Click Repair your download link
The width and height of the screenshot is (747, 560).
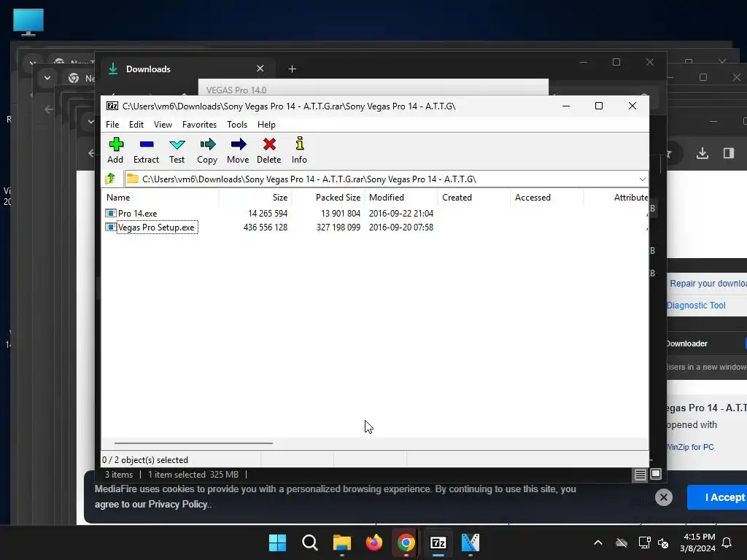tap(708, 284)
